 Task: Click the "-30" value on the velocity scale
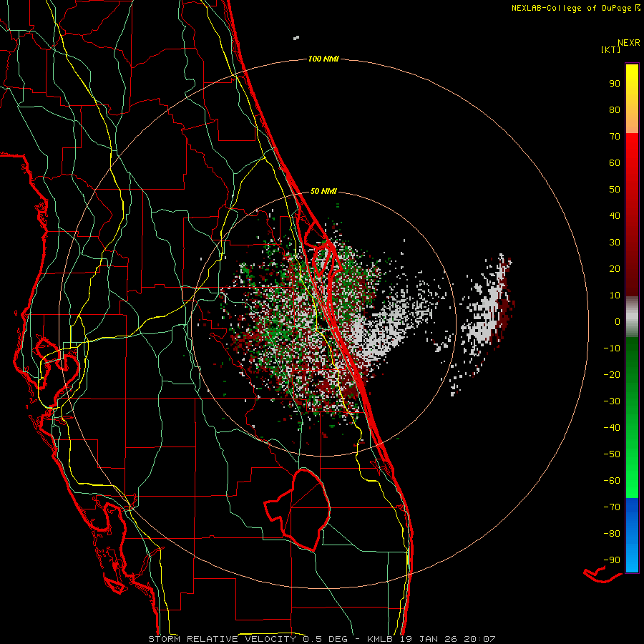point(612,401)
